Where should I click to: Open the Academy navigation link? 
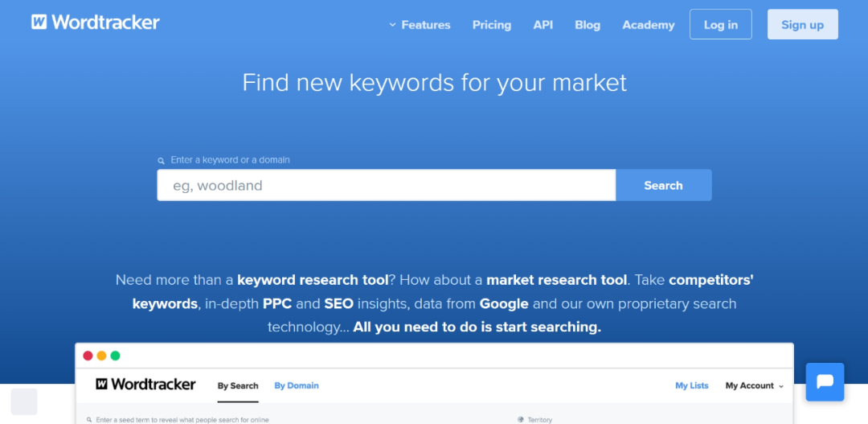coord(649,25)
